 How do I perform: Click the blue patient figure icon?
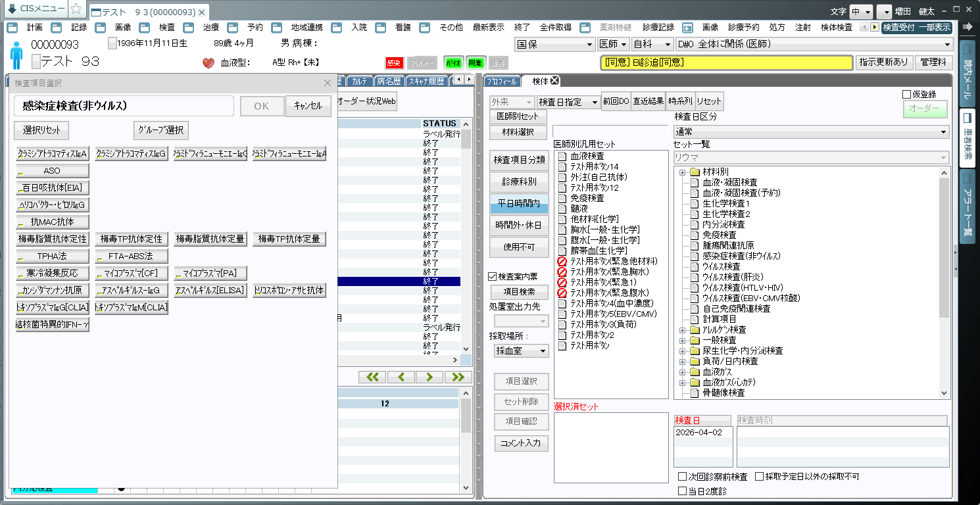pos(16,55)
